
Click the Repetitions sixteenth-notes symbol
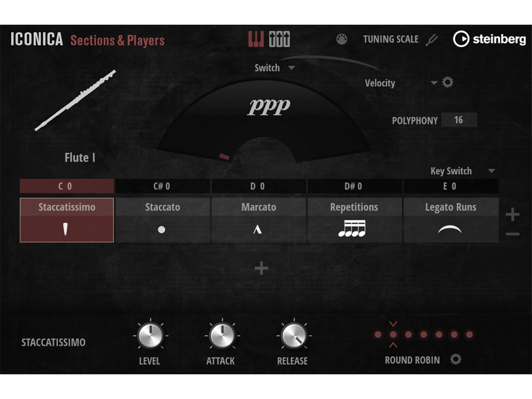click(352, 229)
